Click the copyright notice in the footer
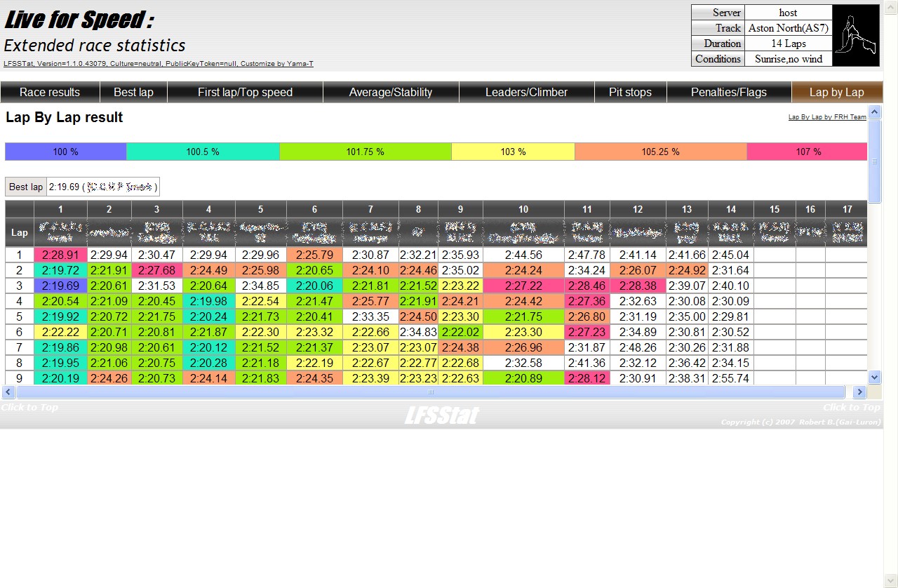This screenshot has height=588, width=898. pos(801,422)
